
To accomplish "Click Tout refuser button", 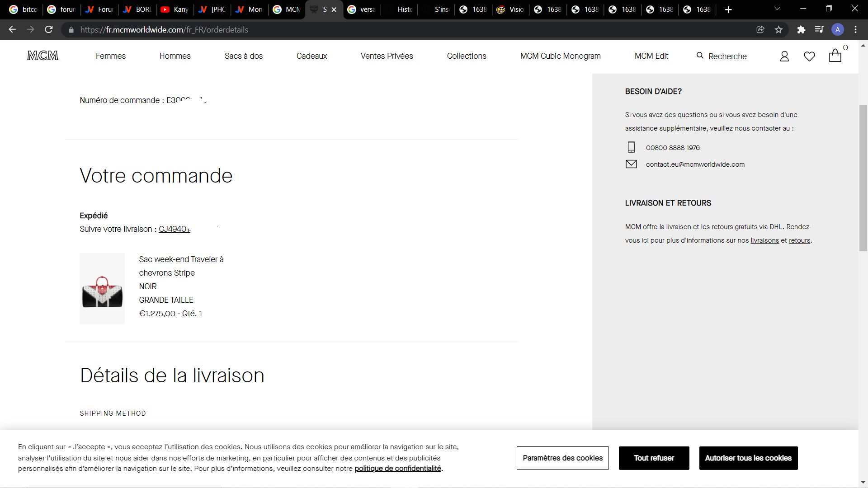I will (654, 458).
